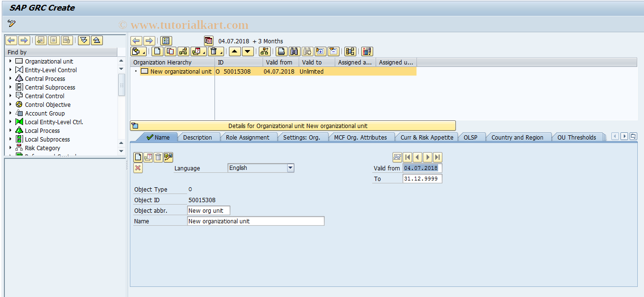The height and width of the screenshot is (297, 644).
Task: Go to last record with navigation icon
Action: click(x=438, y=157)
